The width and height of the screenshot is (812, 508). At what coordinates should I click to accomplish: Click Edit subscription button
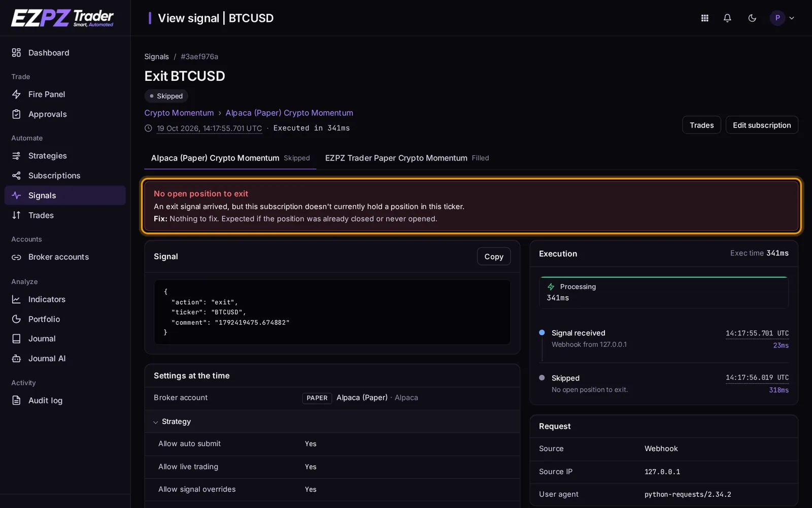click(762, 125)
